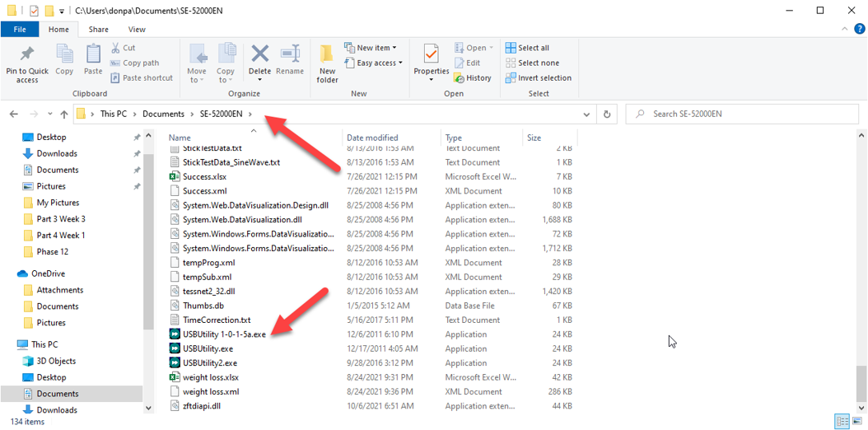Screen dimensions: 868x430
Task: Click the red X Delete icon
Action: pyautogui.click(x=259, y=54)
